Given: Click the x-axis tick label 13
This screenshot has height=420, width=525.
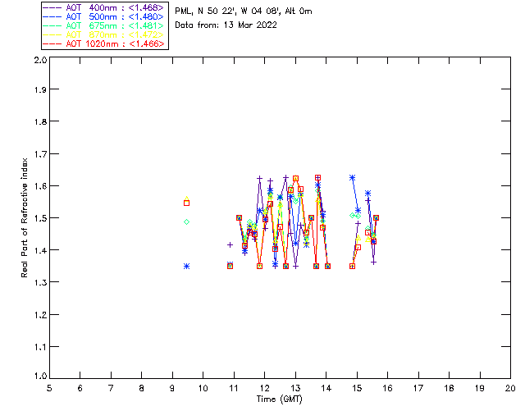Looking at the screenshot, I should (295, 388).
